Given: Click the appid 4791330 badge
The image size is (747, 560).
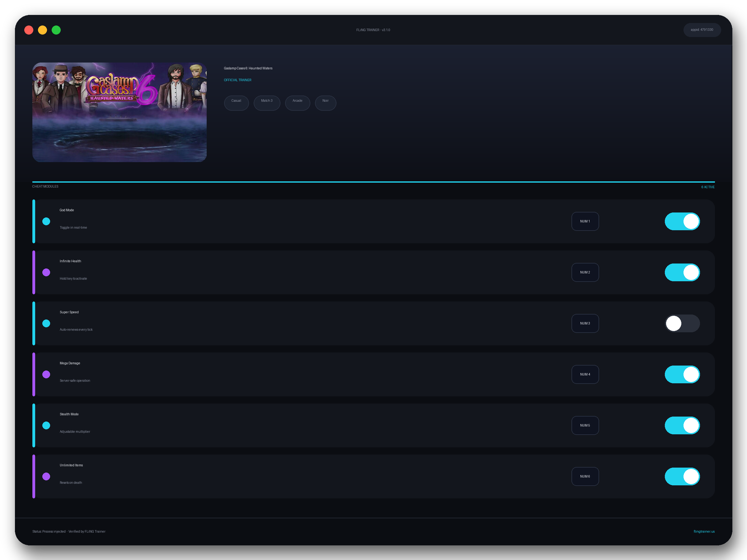Looking at the screenshot, I should coord(702,30).
